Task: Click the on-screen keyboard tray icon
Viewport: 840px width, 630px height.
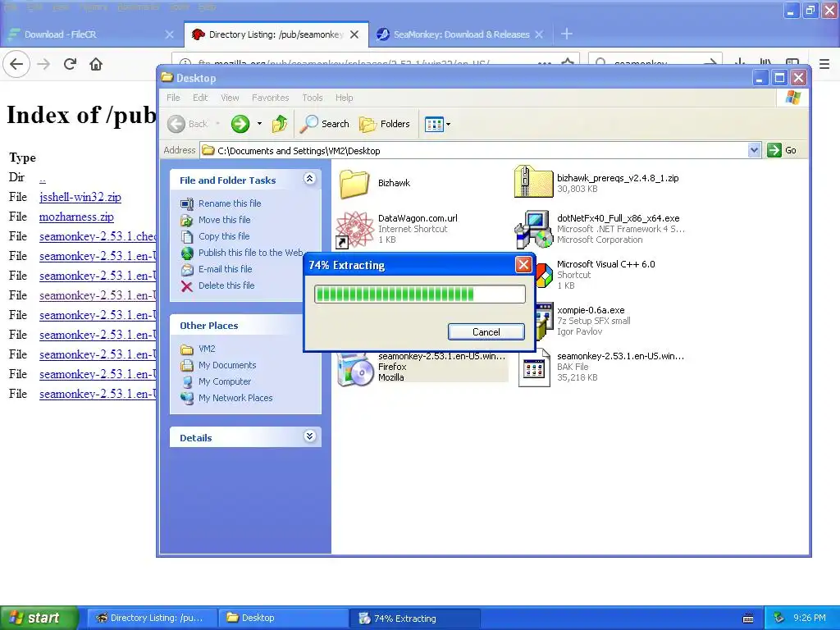Action: pos(748,619)
